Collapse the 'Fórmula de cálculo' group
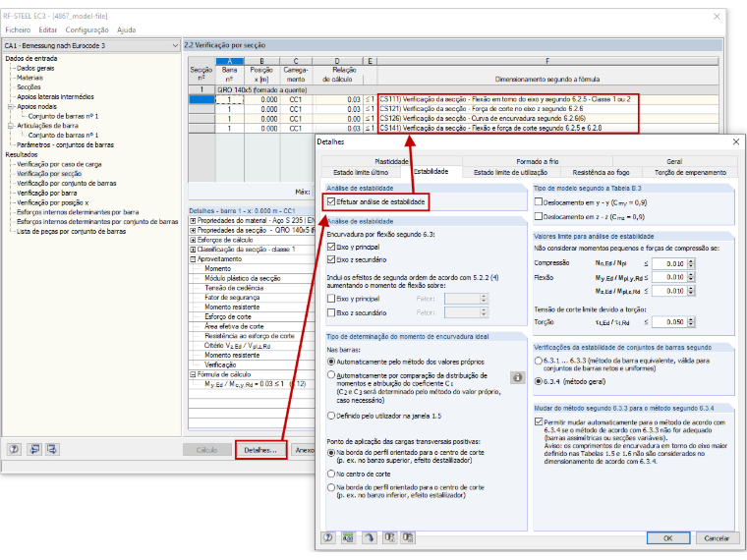The image size is (747, 560). [x=193, y=374]
